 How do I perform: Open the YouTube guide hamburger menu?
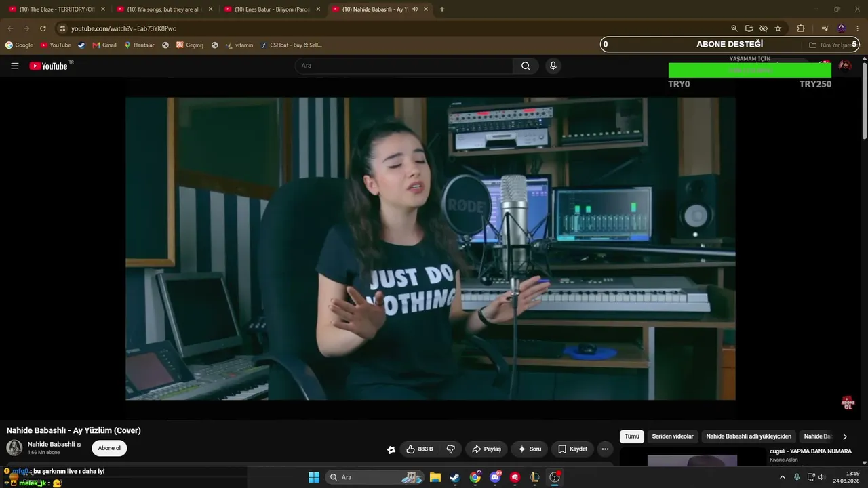(x=15, y=66)
